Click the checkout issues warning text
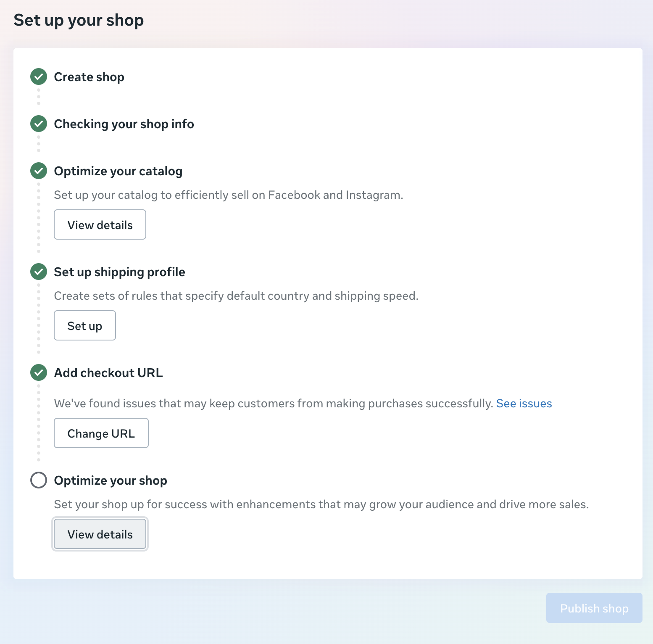 click(x=273, y=404)
